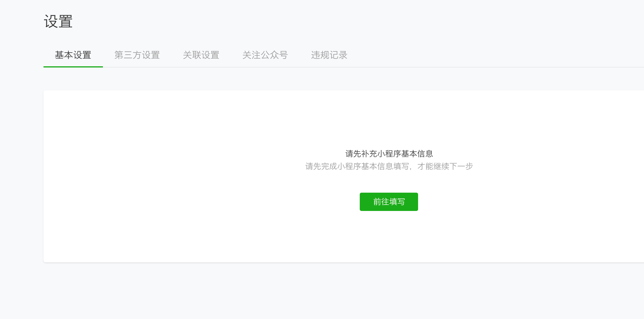The image size is (644, 319).
Task: Show violation records via 违规记录
Action: tap(329, 55)
